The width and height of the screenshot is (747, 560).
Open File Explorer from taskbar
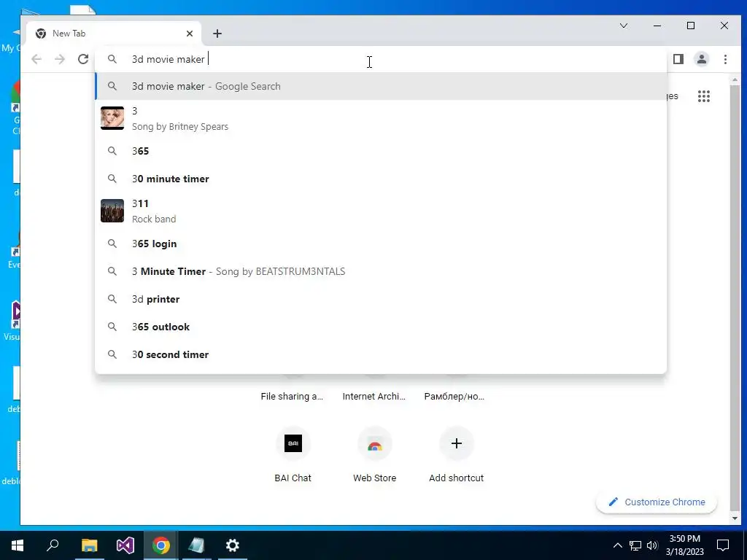89,545
